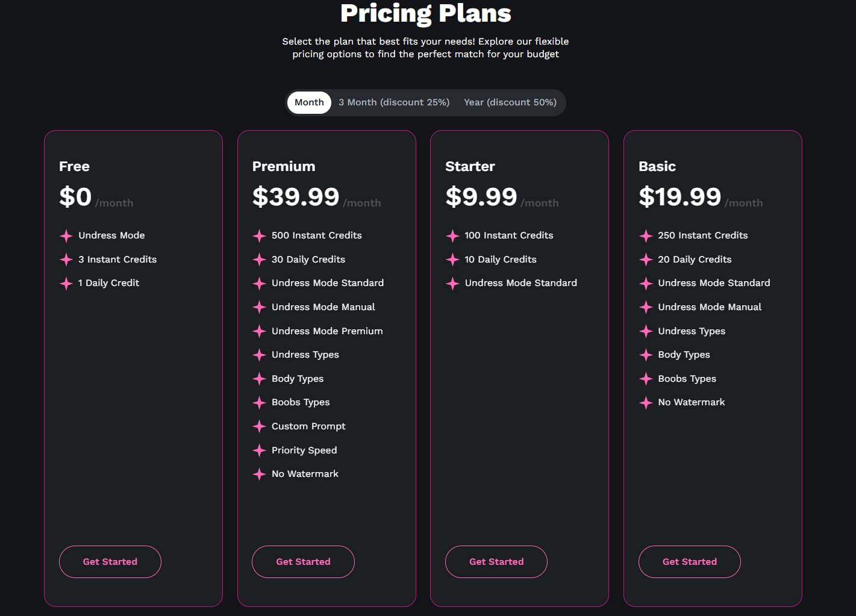Viewport: 856px width, 616px height.
Task: Click star icon next to 10 Daily Credits
Action: (x=452, y=260)
